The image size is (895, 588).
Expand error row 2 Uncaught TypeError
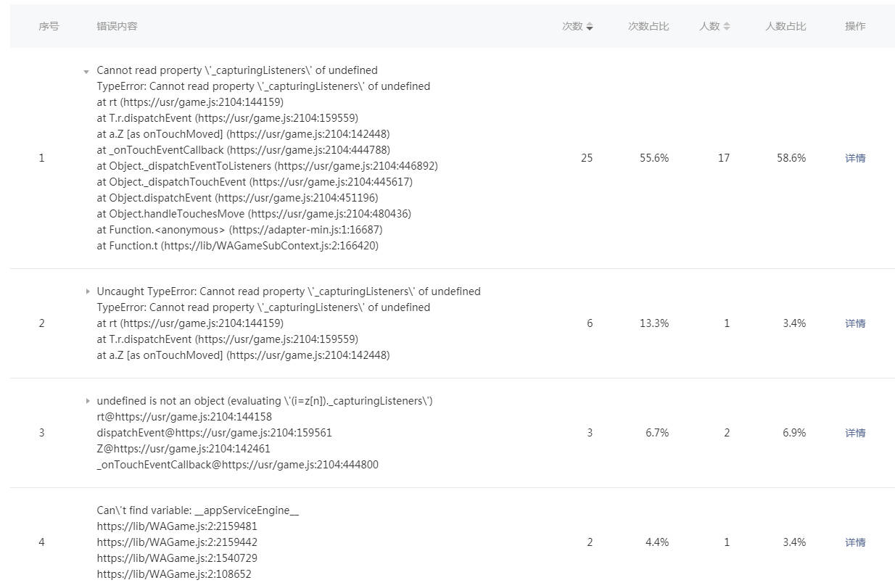pos(87,291)
